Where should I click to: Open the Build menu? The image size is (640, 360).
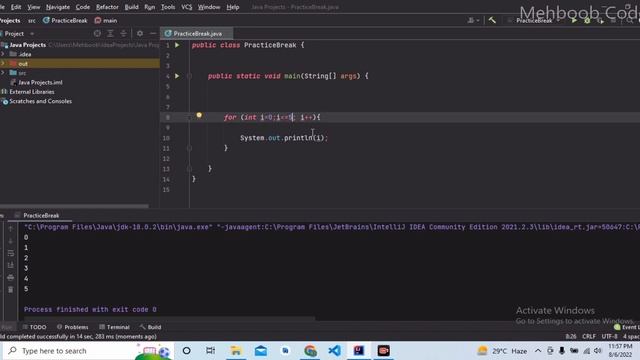131,7
